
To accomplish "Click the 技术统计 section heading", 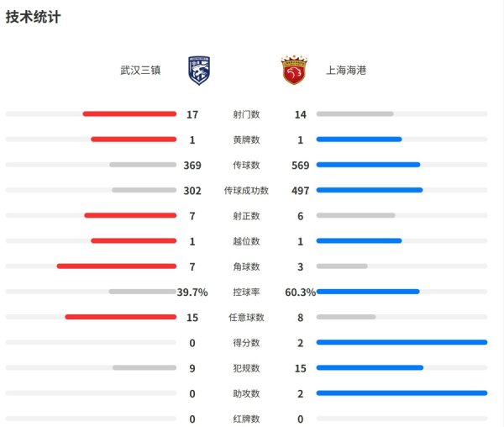I will click(33, 17).
